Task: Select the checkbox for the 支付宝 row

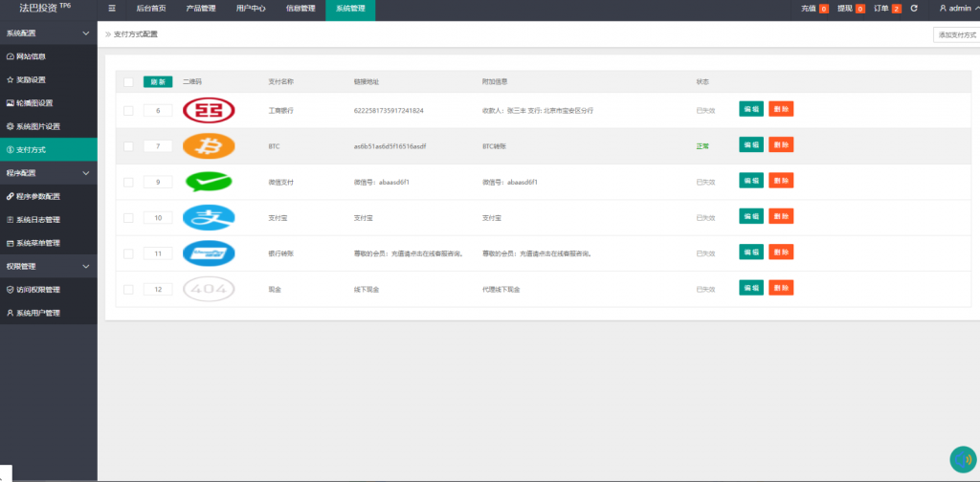Action: (x=128, y=217)
